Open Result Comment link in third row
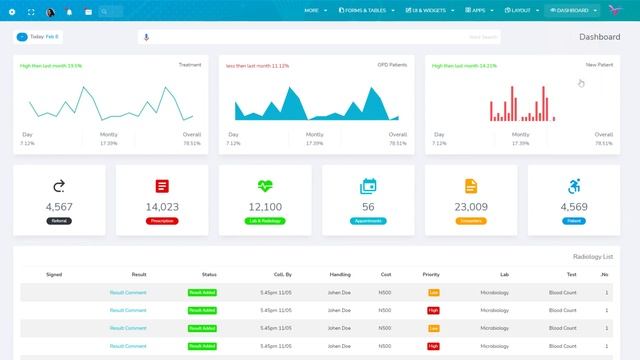 tap(128, 328)
